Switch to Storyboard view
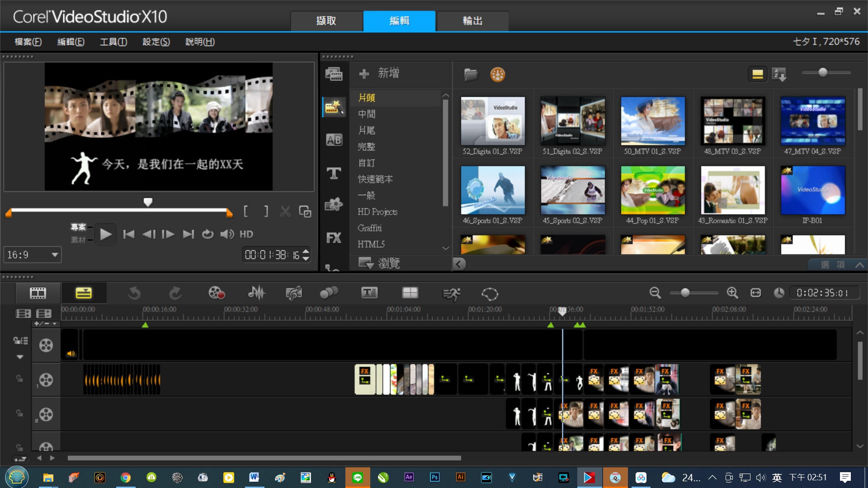 [x=38, y=293]
